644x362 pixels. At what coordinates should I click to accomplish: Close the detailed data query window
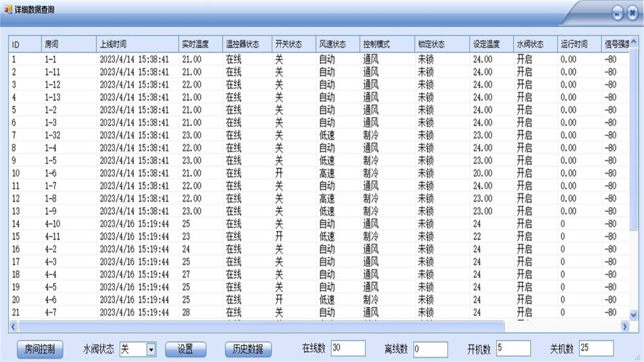(x=632, y=13)
